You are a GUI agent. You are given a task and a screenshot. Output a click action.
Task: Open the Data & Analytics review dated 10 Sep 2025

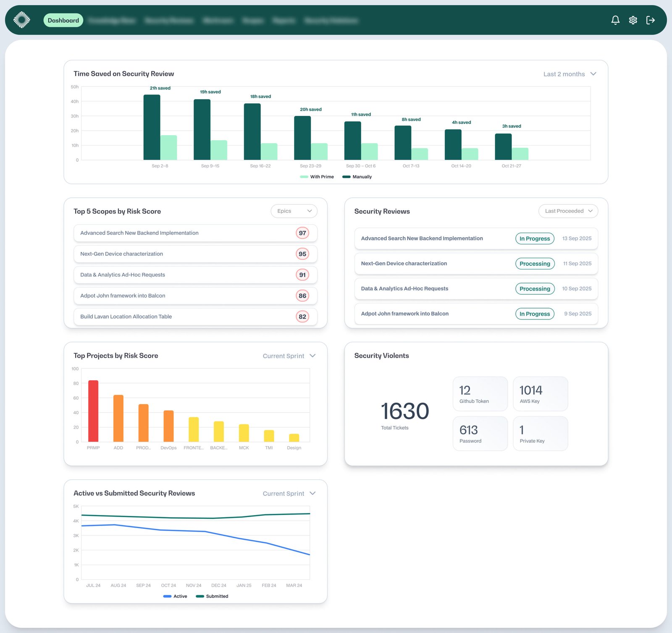click(x=476, y=289)
